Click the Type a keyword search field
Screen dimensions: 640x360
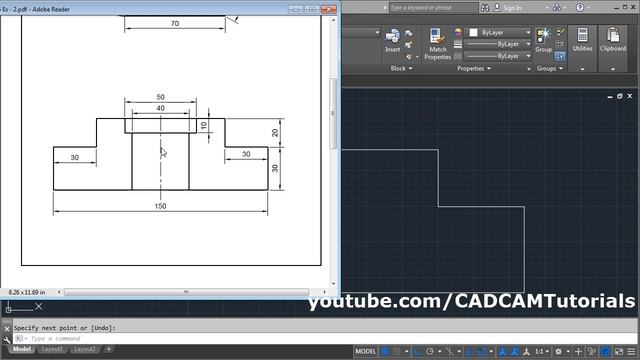[433, 8]
